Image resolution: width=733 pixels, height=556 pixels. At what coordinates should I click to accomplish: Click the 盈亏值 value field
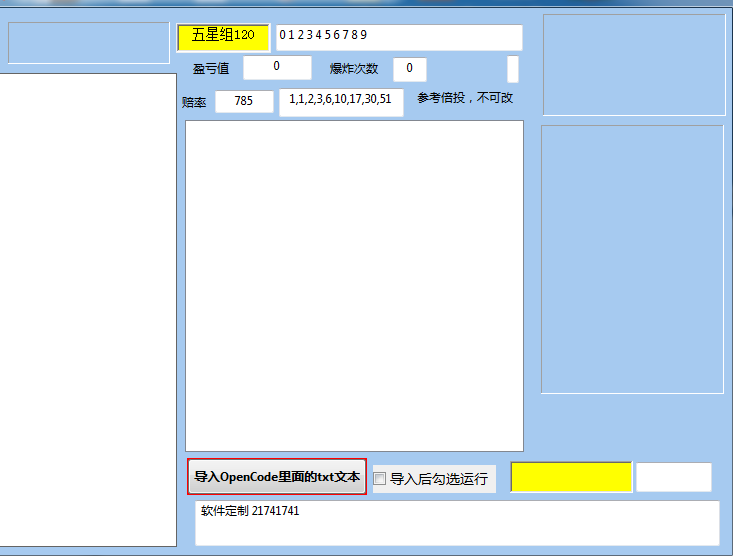coord(277,67)
